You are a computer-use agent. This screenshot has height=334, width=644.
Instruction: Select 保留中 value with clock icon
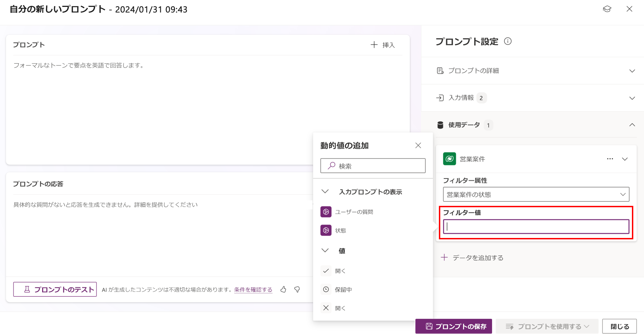(x=336, y=289)
